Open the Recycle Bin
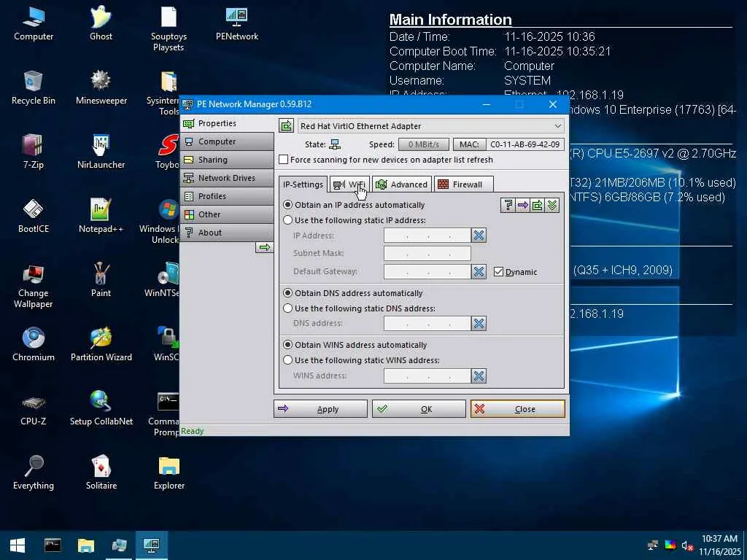 coord(34,87)
